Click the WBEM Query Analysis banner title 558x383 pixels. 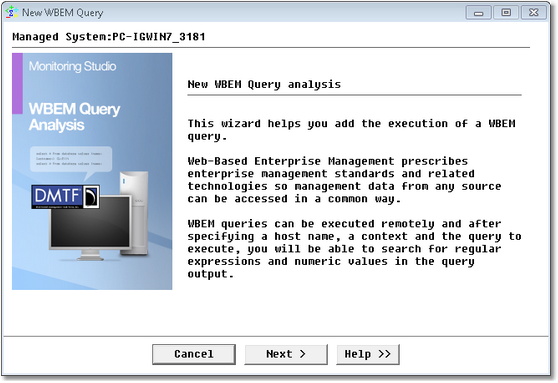pos(74,117)
